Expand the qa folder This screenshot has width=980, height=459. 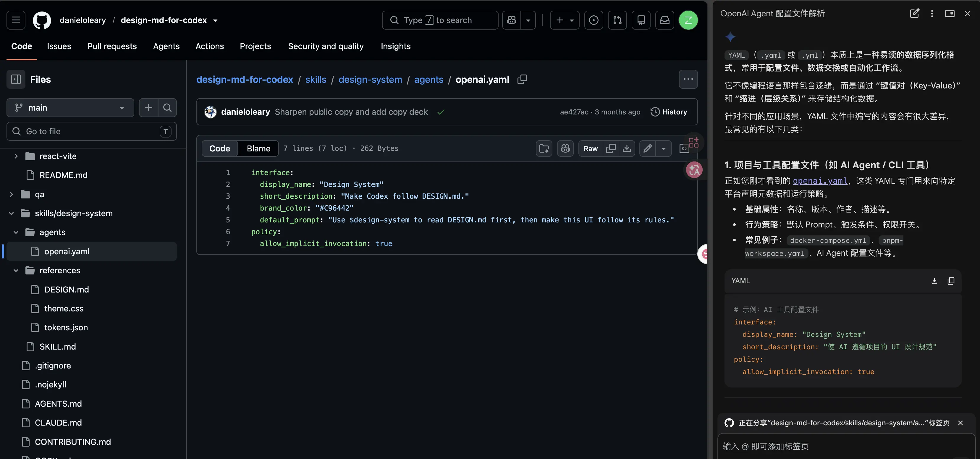(x=12, y=194)
